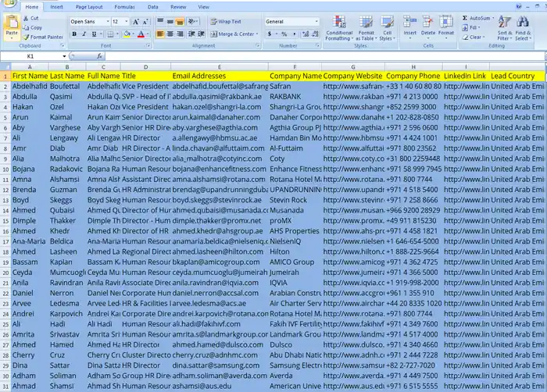The image size is (547, 392).
Task: Switch to the Insert tab
Action: pyautogui.click(x=56, y=7)
